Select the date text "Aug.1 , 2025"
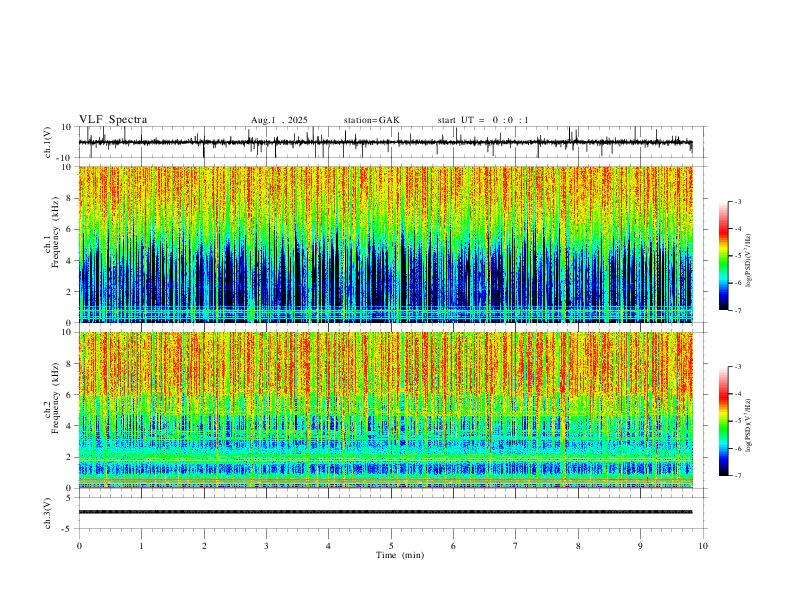This screenshot has height=612, width=792. tap(279, 120)
